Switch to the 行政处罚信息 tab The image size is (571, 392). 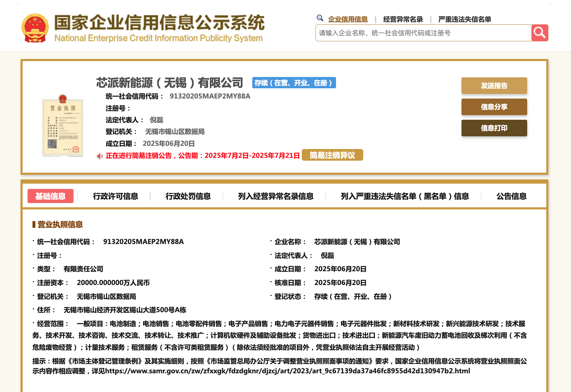[x=188, y=196]
